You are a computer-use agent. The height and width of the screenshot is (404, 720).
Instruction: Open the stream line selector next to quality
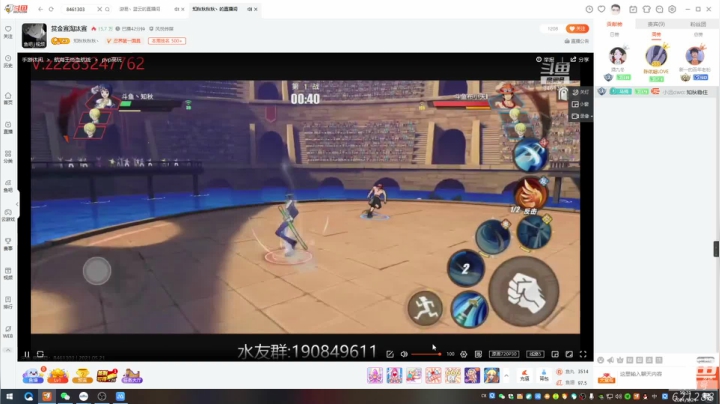point(535,354)
